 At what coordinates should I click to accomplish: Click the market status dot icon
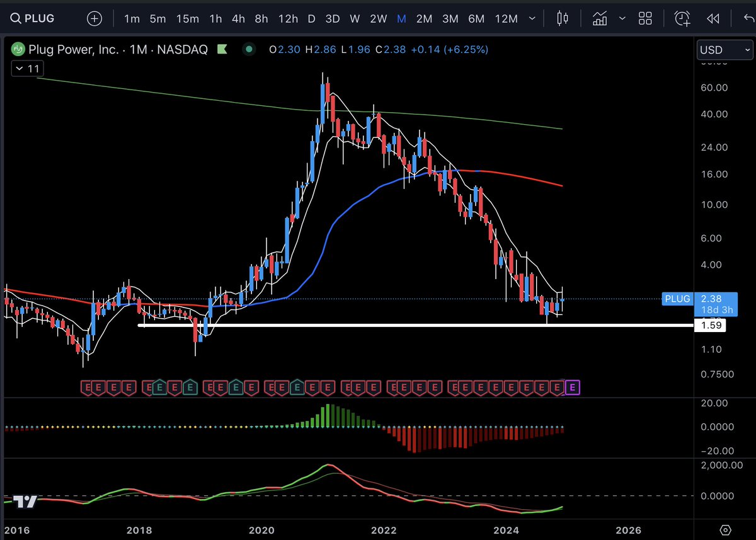249,49
